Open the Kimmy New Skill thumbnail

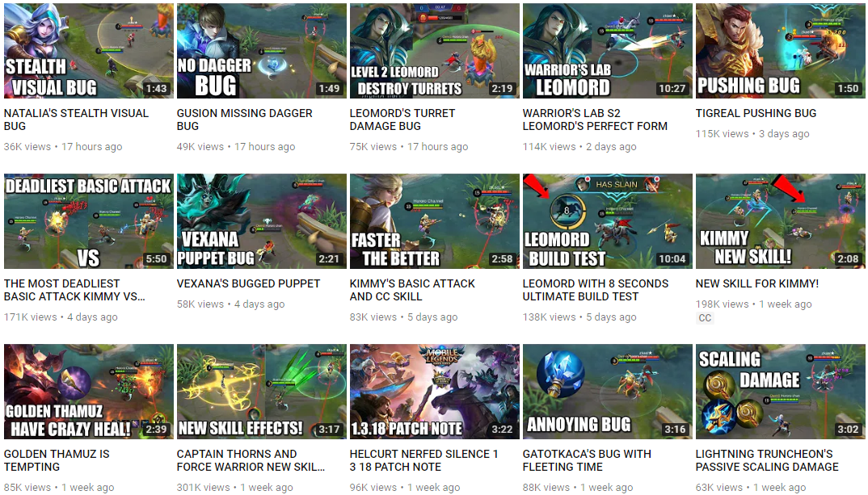pos(781,221)
